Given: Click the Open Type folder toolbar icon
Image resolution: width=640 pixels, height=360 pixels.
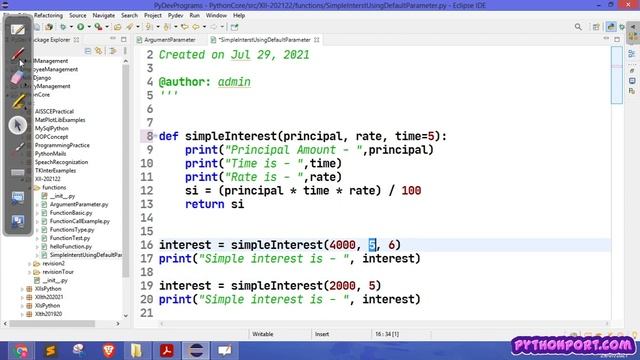Looking at the screenshot, I should pyautogui.click(x=118, y=27).
